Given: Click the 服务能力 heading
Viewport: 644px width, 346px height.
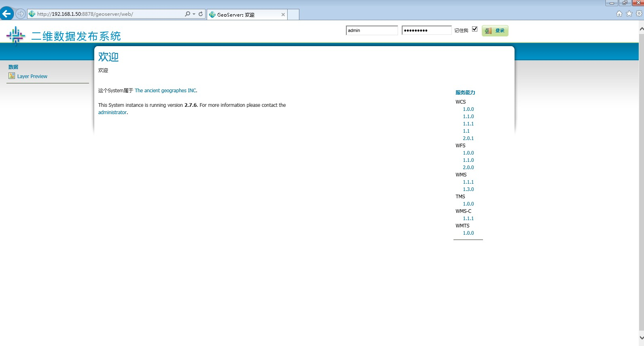Looking at the screenshot, I should (465, 93).
